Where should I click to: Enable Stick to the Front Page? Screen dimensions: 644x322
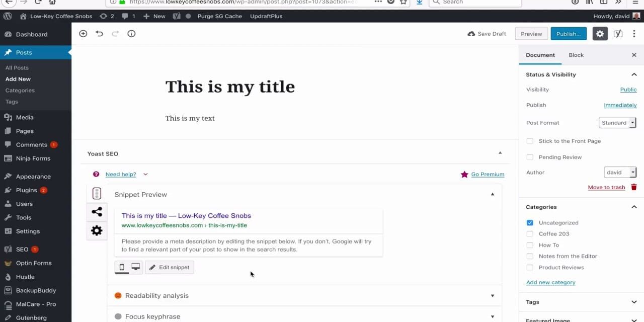click(530, 141)
